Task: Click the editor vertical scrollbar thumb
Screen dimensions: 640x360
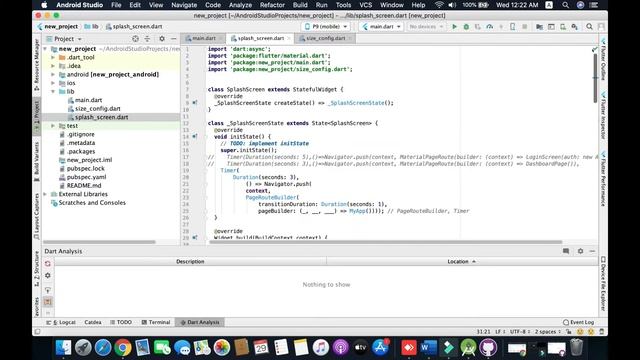Action: [x=595, y=78]
